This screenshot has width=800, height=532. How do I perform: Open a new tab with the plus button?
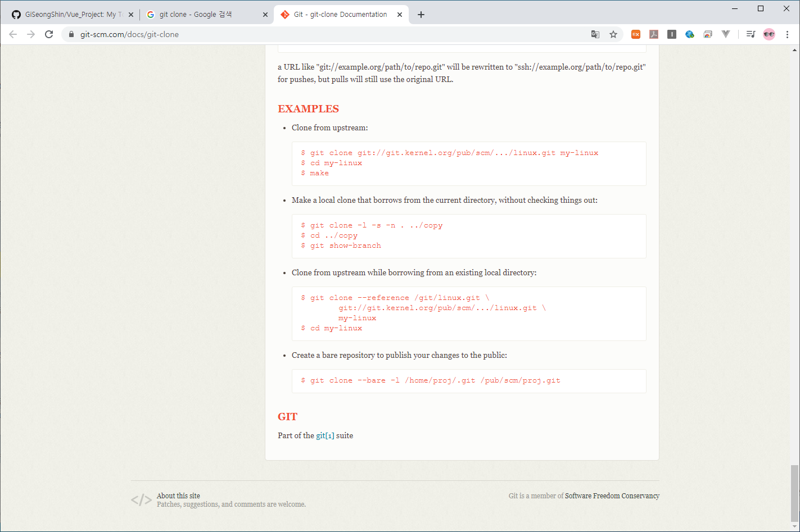(421, 15)
